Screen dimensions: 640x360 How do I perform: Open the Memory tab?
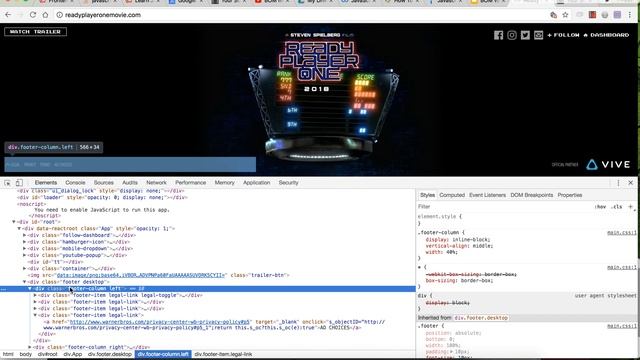[224, 183]
